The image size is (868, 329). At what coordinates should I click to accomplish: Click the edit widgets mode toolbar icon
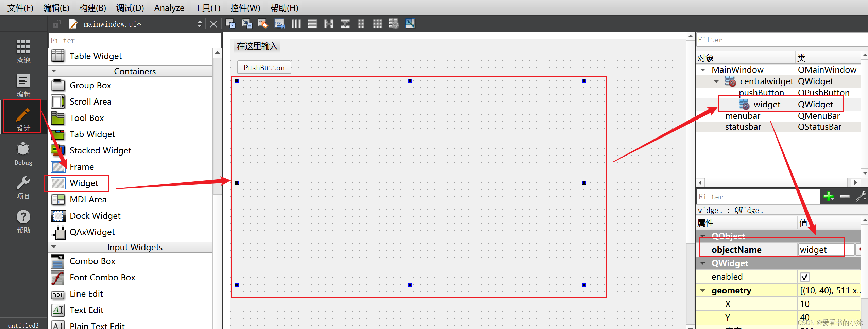pyautogui.click(x=231, y=24)
